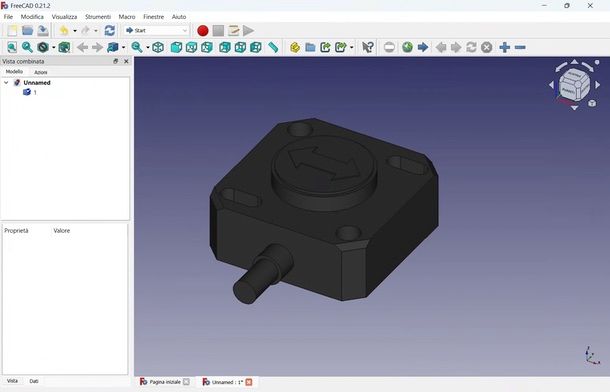This screenshot has width=610, height=392.
Task: Click the Draw style icon
Action: pyautogui.click(x=43, y=47)
